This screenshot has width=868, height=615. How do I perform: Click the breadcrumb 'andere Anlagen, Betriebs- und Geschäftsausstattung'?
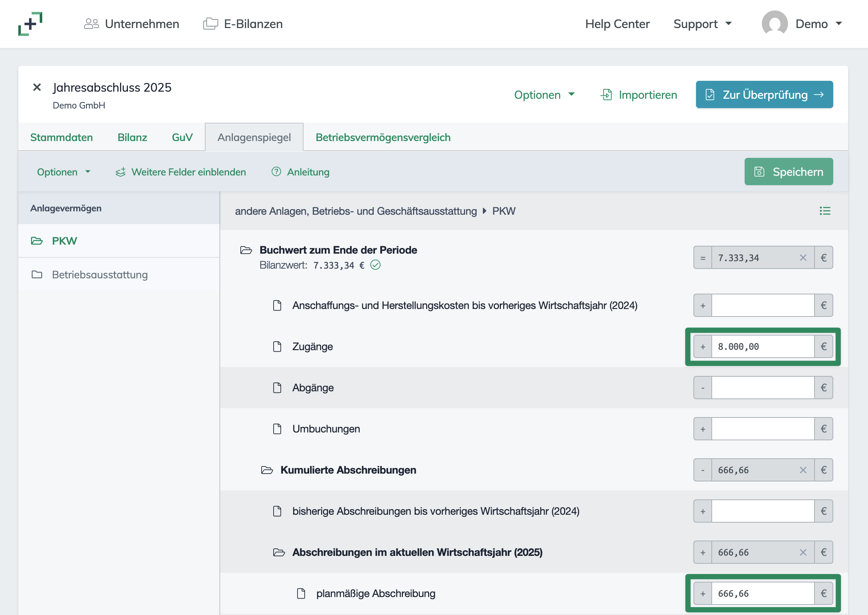point(355,211)
